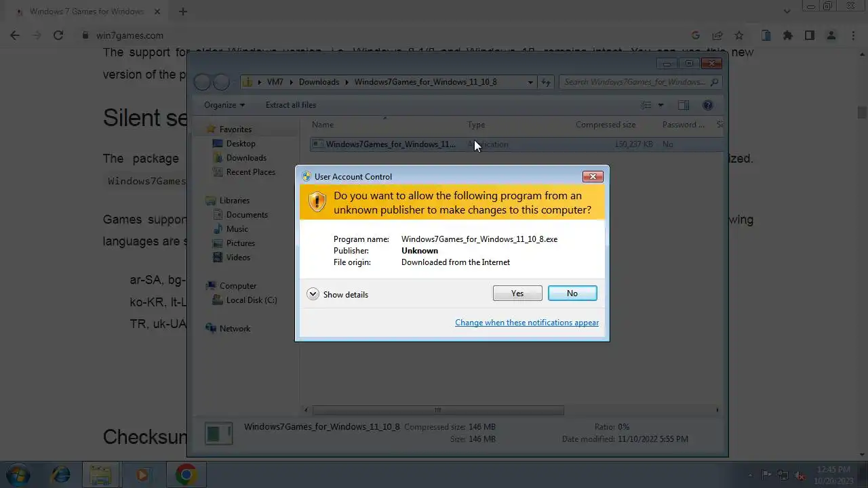Select Windows7Games_for_Windows_11_10_8 breadcrumb segment

pyautogui.click(x=425, y=82)
